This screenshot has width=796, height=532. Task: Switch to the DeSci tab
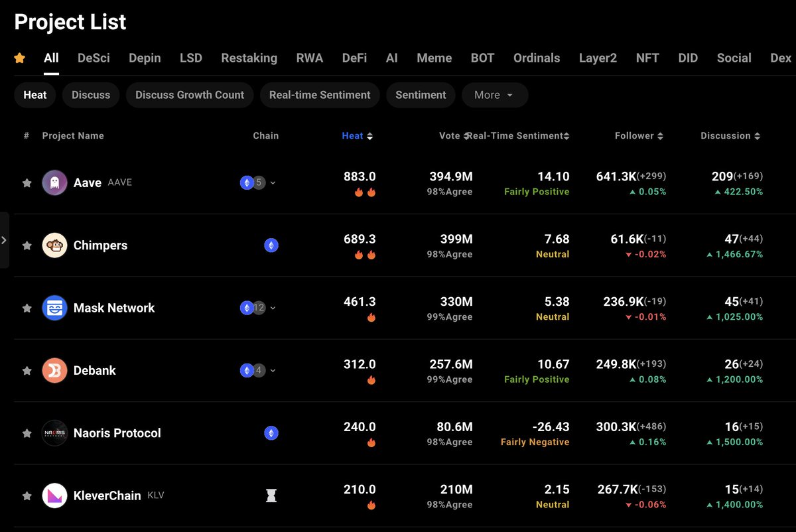(94, 58)
